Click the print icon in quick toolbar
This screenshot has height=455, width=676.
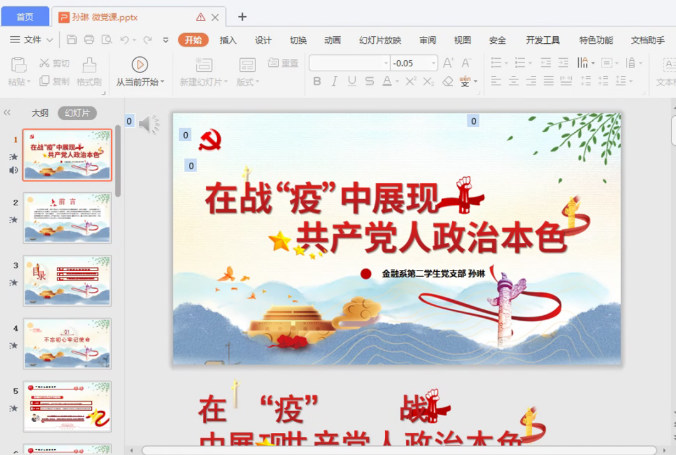pyautogui.click(x=90, y=39)
